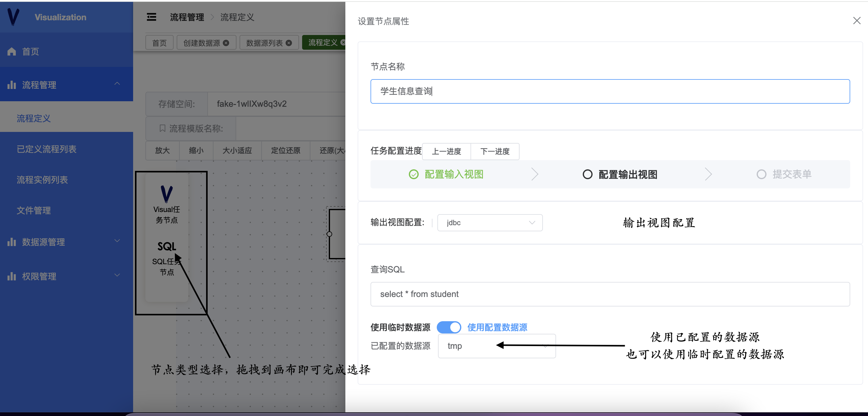Open the 已配置的数据源 tmp dropdown

497,346
